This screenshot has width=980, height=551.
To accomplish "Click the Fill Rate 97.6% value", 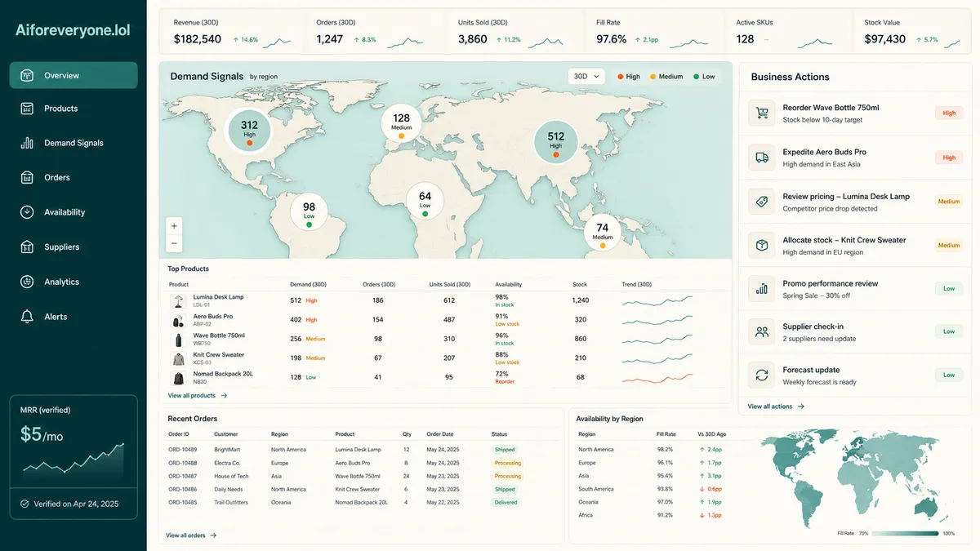I will click(612, 39).
